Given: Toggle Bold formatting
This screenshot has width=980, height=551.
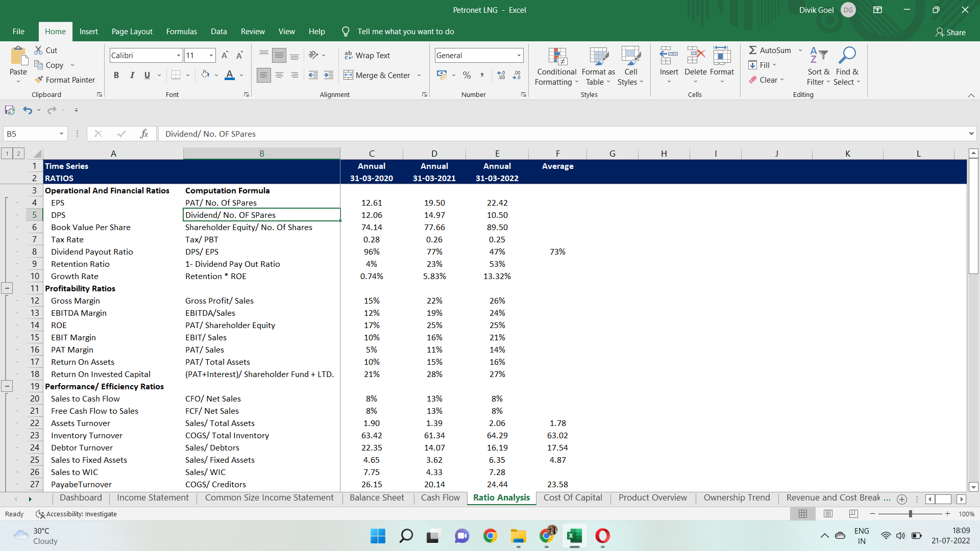Looking at the screenshot, I should coord(116,75).
